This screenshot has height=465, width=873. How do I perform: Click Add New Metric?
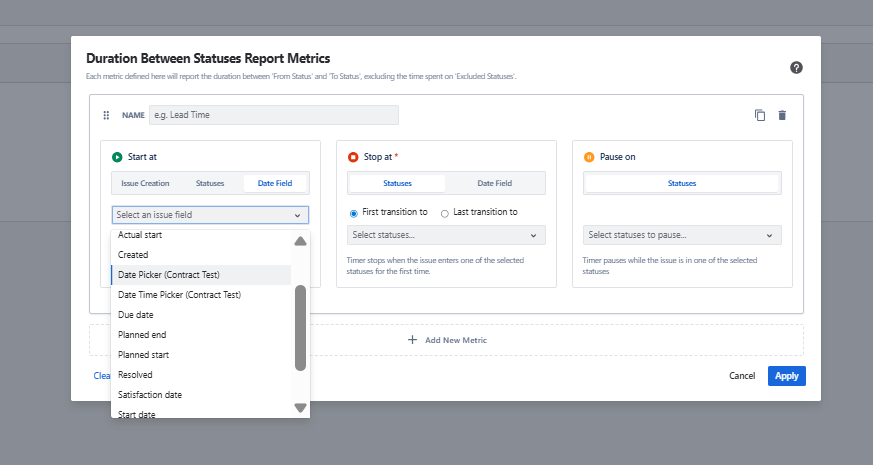point(446,340)
